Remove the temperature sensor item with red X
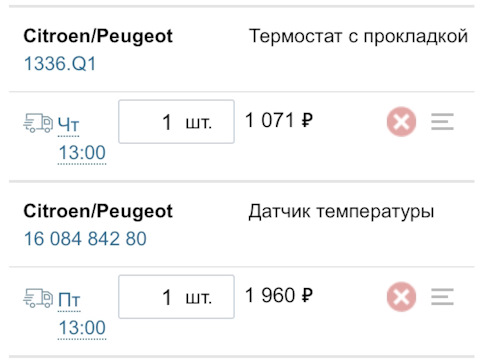This screenshot has width=480, height=360. point(401,297)
